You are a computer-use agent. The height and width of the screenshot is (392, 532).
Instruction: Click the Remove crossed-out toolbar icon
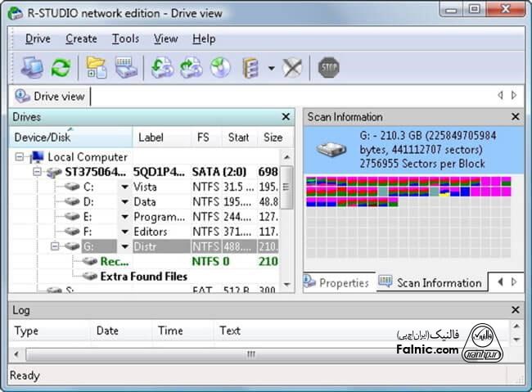(x=292, y=67)
